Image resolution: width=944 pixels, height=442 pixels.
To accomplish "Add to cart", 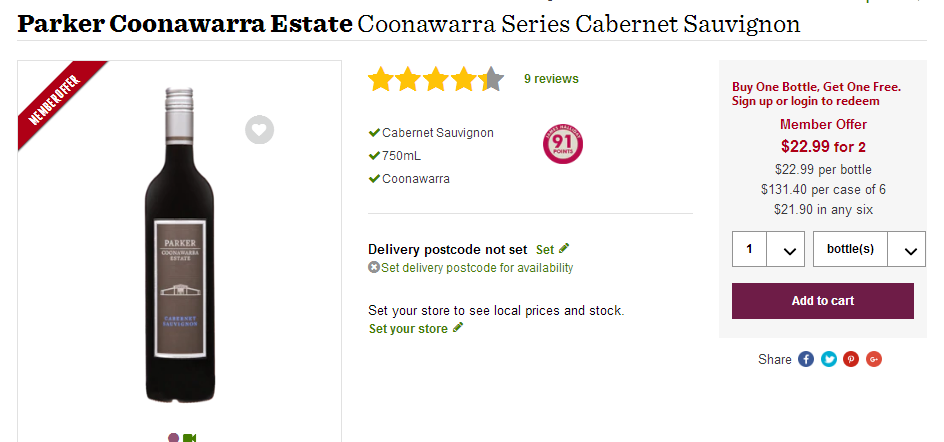I will point(822,301).
